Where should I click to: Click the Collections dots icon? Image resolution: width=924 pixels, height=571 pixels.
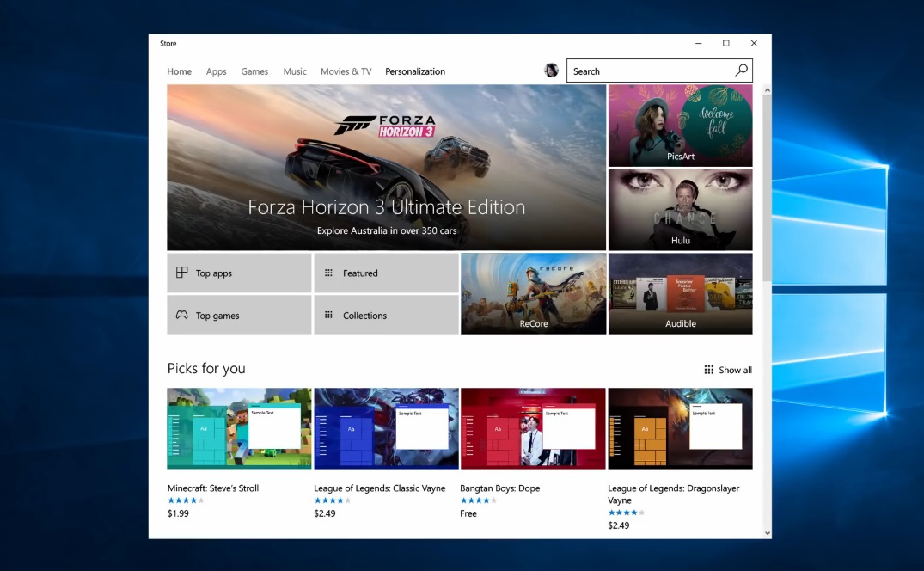tap(329, 316)
